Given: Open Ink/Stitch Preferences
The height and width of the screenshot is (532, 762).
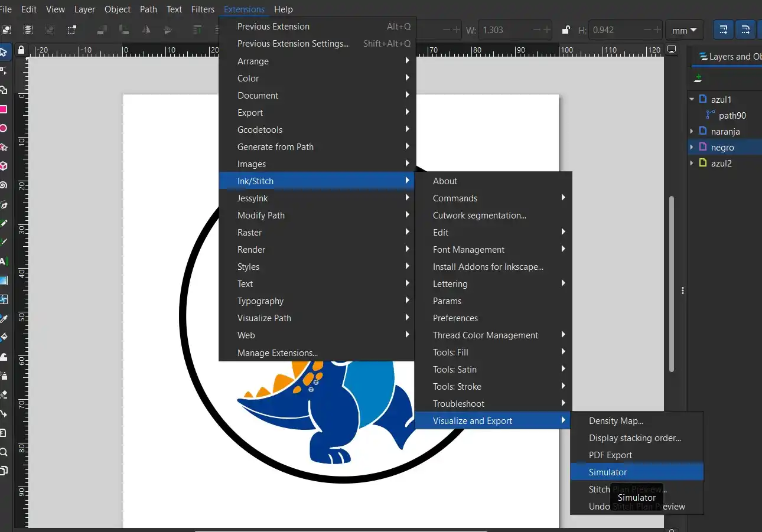Looking at the screenshot, I should [493, 318].
